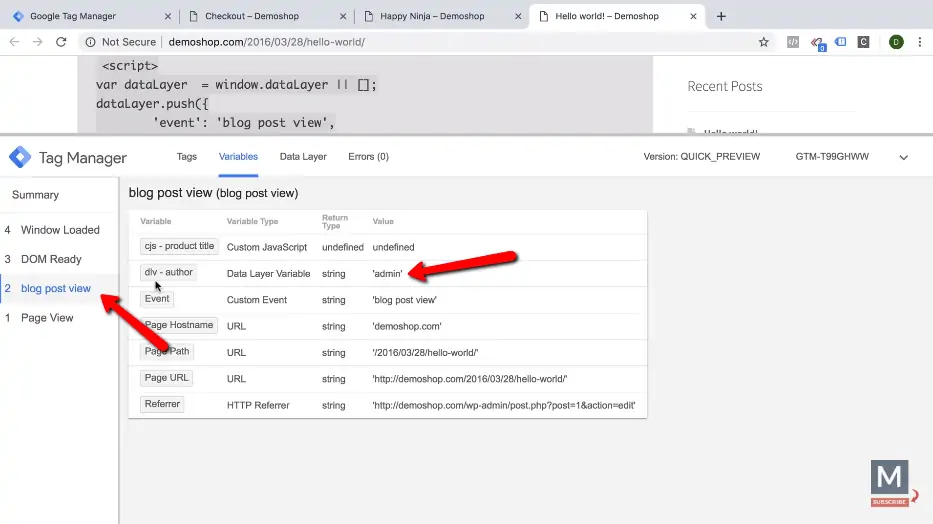Click the code brackets extension icon
Image resolution: width=933 pixels, height=524 pixels.
click(792, 42)
